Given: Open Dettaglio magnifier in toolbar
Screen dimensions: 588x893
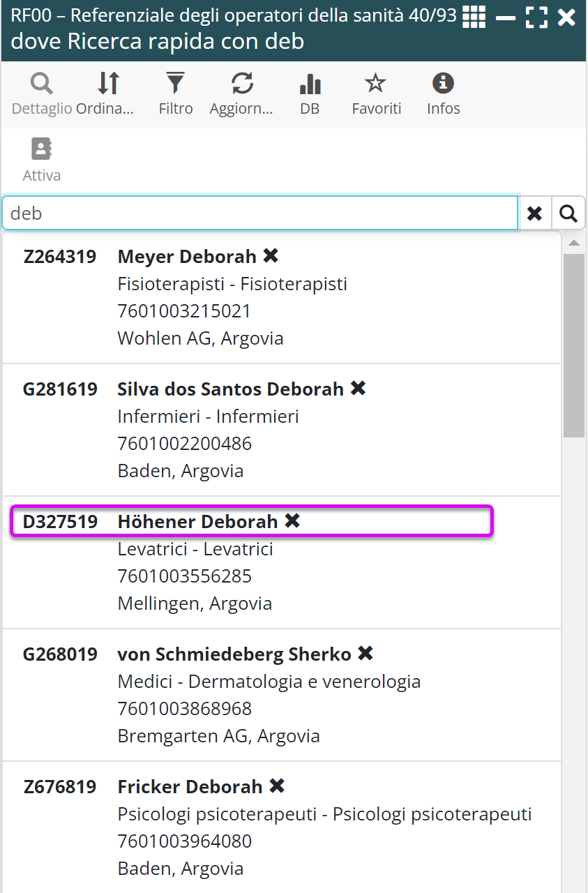Looking at the screenshot, I should point(42,84).
